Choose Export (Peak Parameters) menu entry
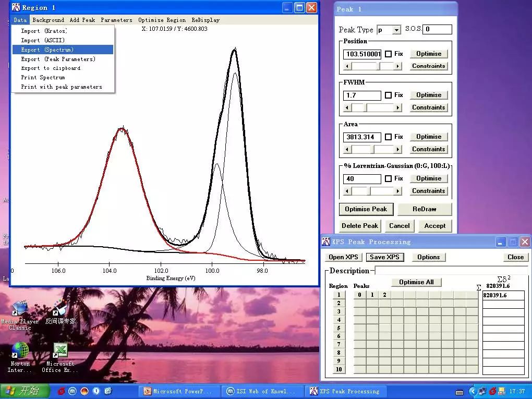The height and width of the screenshot is (399, 532). pyautogui.click(x=63, y=59)
